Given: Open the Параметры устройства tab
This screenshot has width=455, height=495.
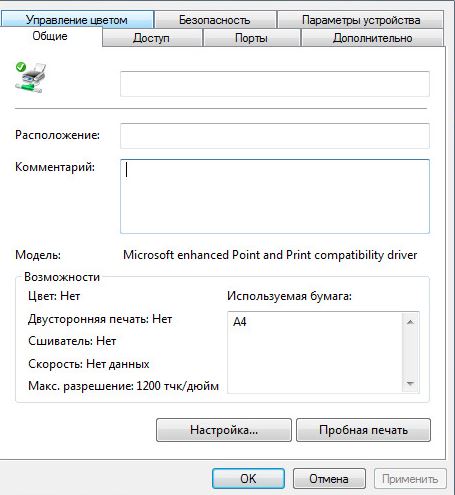Looking at the screenshot, I should [x=361, y=19].
